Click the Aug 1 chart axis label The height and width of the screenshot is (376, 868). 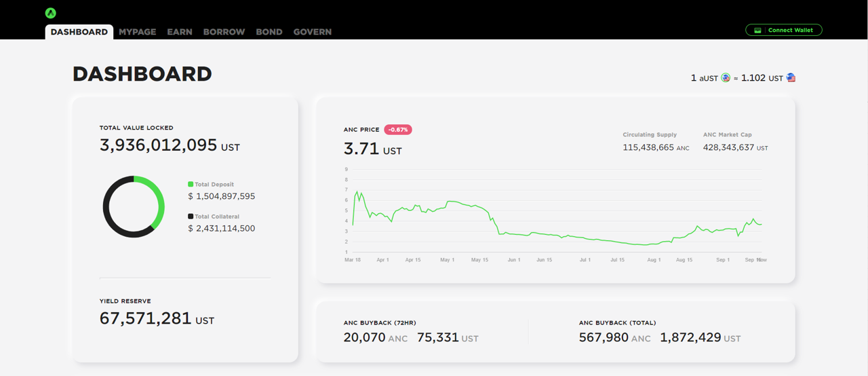(654, 260)
